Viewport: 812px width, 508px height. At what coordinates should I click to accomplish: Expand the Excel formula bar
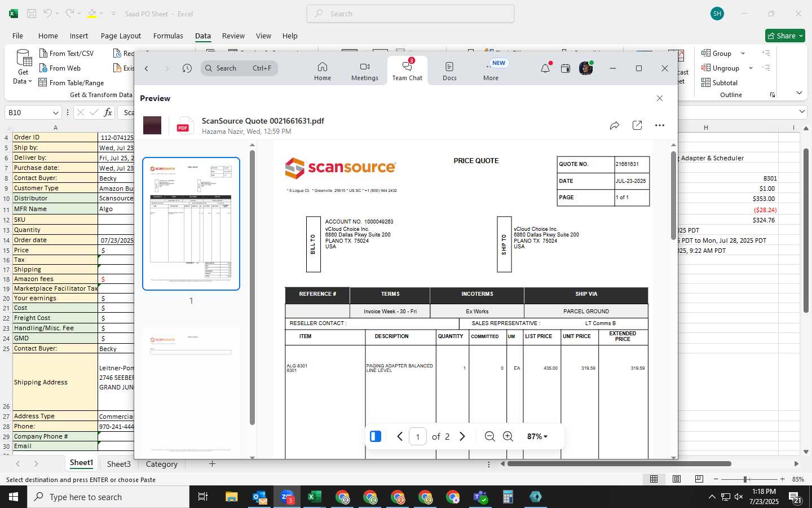(802, 112)
